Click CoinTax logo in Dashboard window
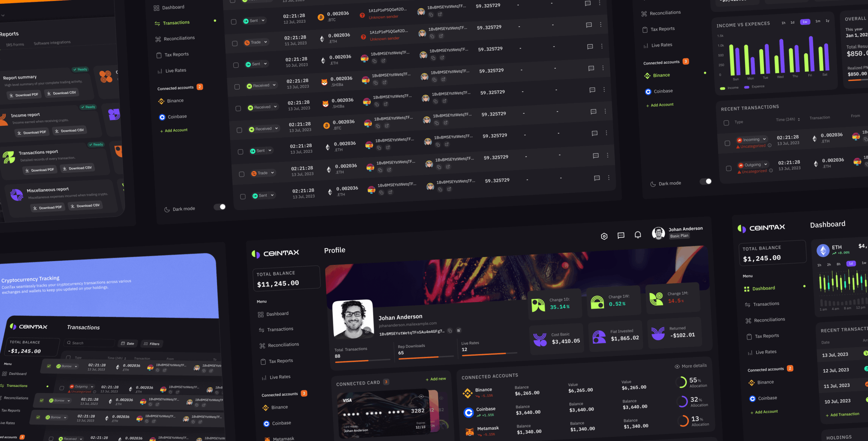The height and width of the screenshot is (441, 868). click(x=761, y=228)
